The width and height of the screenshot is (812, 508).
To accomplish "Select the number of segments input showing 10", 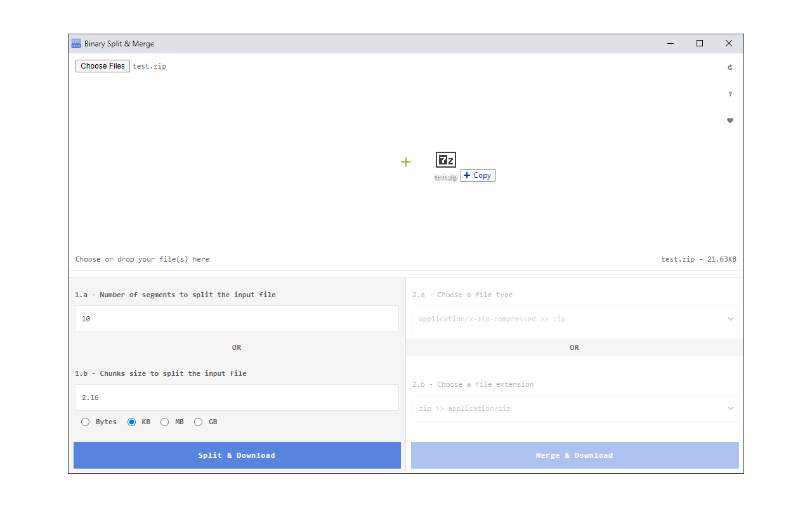I will coord(237,319).
